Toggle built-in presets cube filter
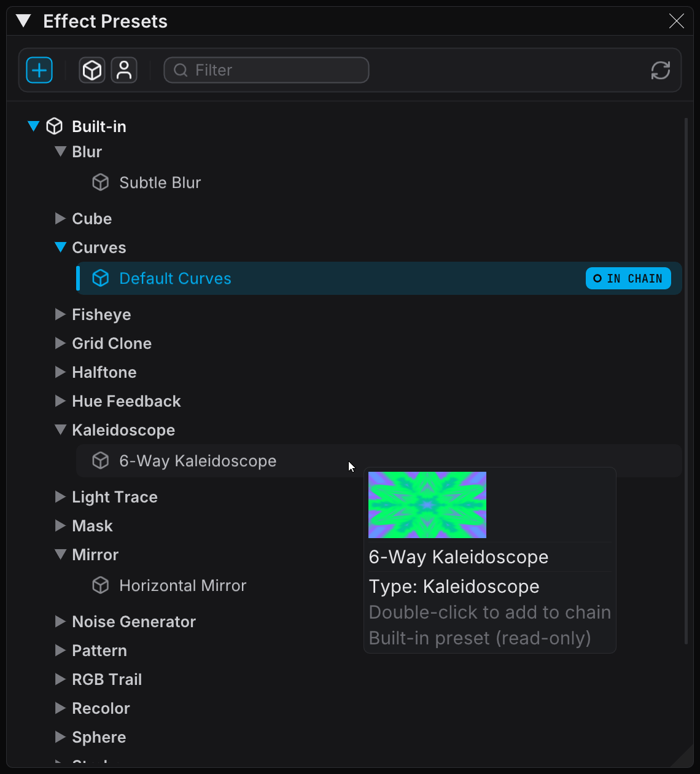The height and width of the screenshot is (774, 700). pyautogui.click(x=92, y=70)
